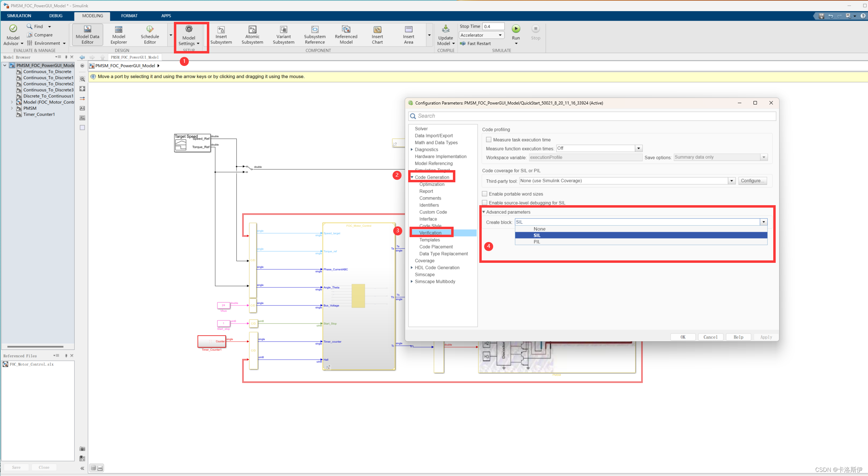Click the Zoom palette icon
Viewport: 868px width, 476px height.
[x=82, y=79]
